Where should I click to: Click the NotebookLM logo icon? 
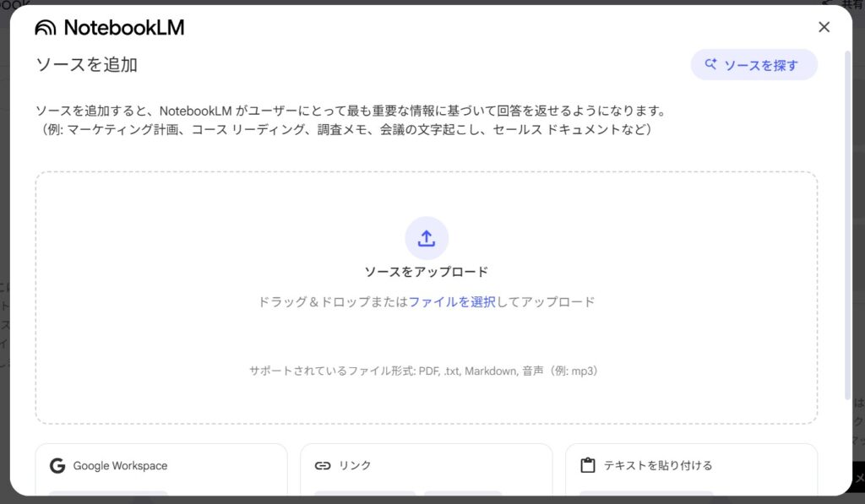click(46, 28)
